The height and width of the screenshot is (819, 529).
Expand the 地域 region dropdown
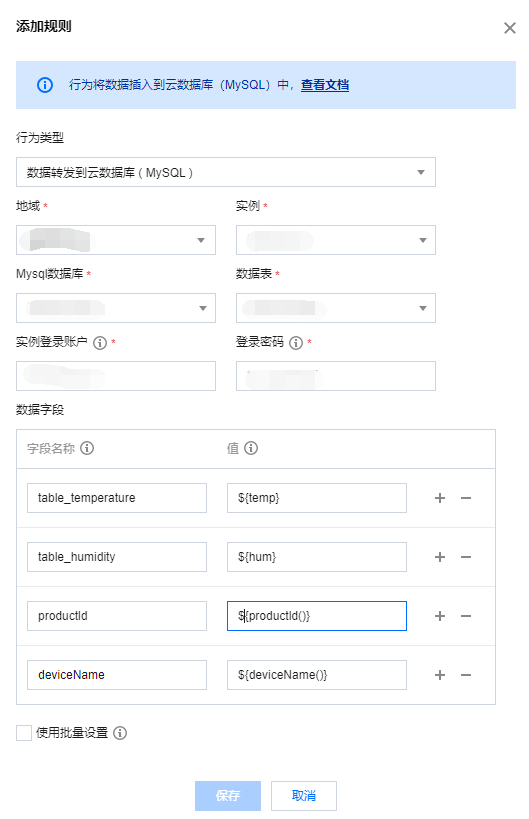(x=116, y=240)
